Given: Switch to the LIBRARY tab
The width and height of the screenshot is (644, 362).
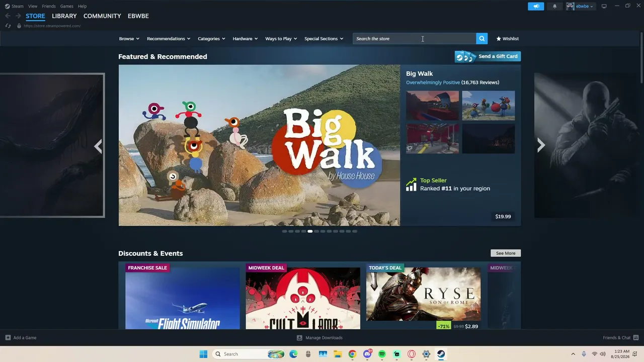Looking at the screenshot, I should pyautogui.click(x=64, y=16).
